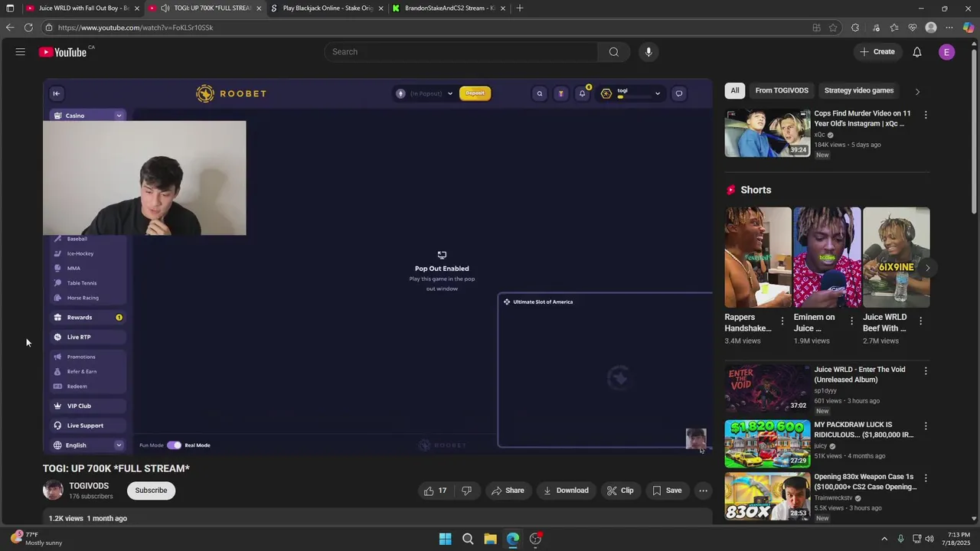Open the Edge favorites list icon
Viewport: 980px width, 551px height.
(x=894, y=28)
